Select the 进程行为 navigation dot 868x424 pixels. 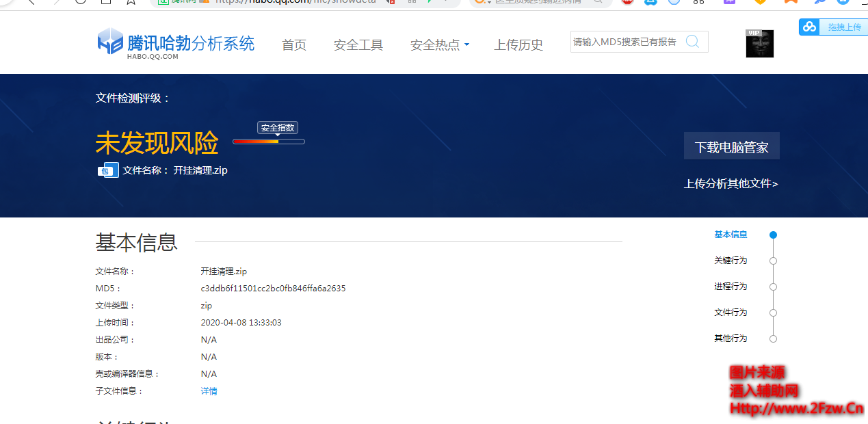773,287
